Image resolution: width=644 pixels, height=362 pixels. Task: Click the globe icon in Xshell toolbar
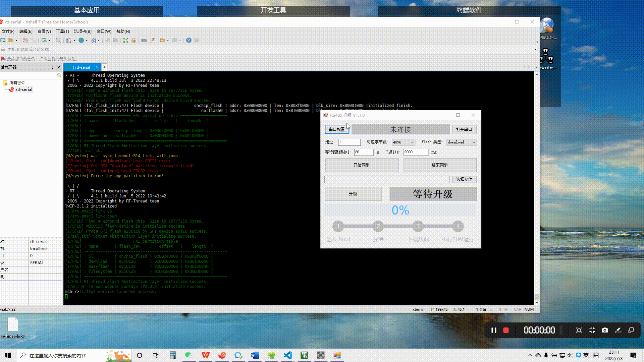tap(81, 40)
